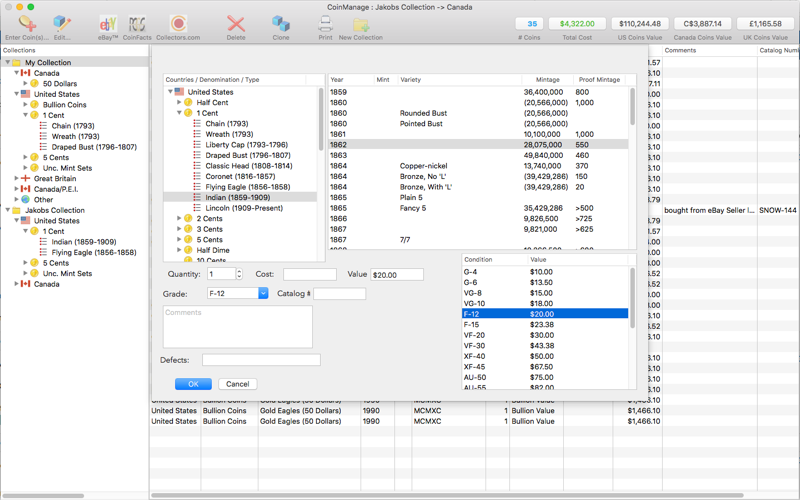Click the Cost input field
This screenshot has height=500, width=800.
[x=310, y=274]
